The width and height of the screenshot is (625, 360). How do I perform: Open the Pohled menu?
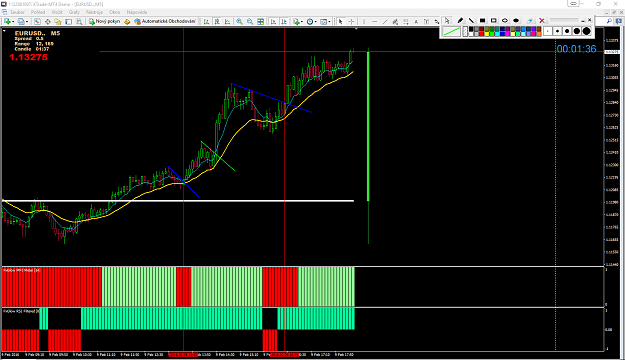tap(38, 12)
